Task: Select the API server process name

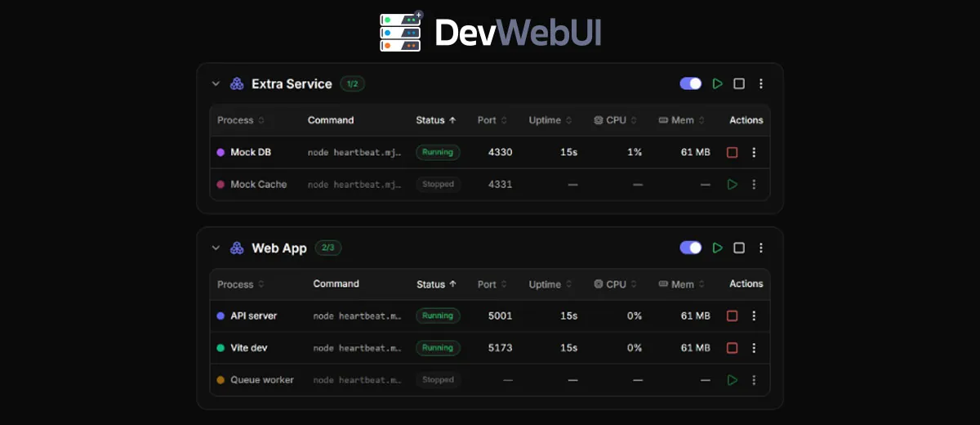Action: coord(254,315)
